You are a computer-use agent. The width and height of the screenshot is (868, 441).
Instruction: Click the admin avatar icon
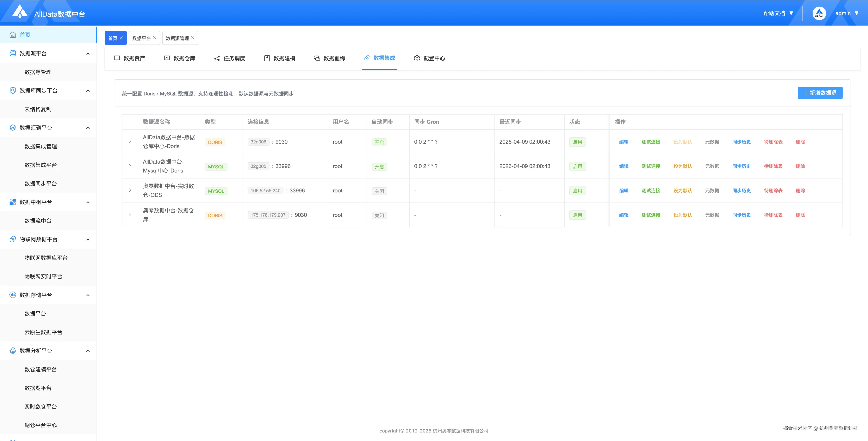(819, 14)
